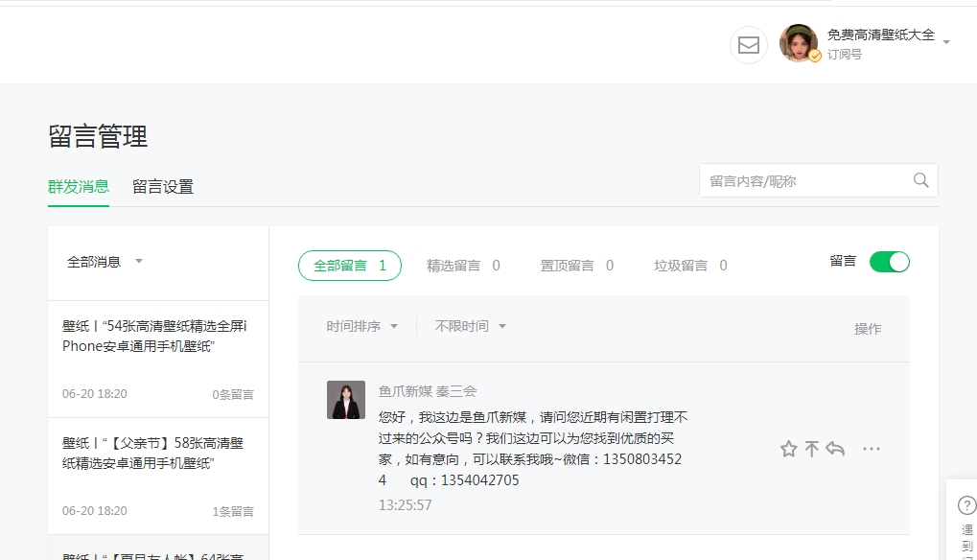Viewport: 977px width, 560px height.
Task: Click the account profile avatar
Action: (798, 43)
